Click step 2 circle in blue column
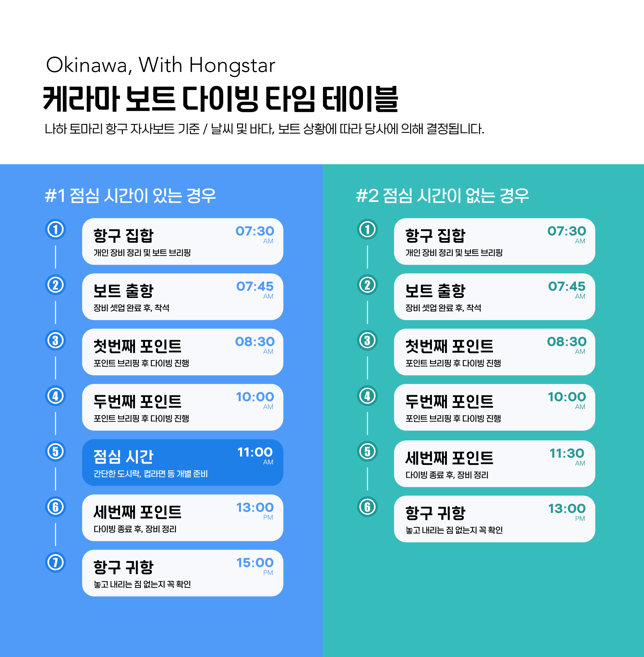This screenshot has height=657, width=644. tap(56, 285)
